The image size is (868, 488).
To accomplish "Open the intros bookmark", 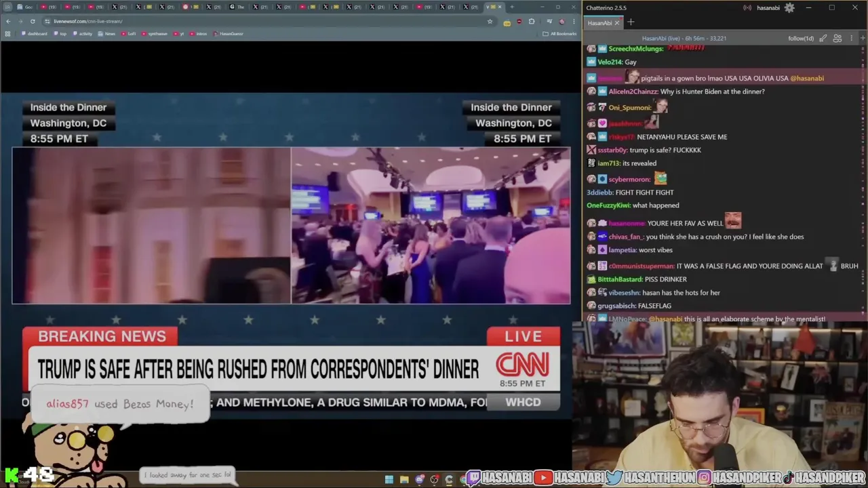I will [x=199, y=33].
